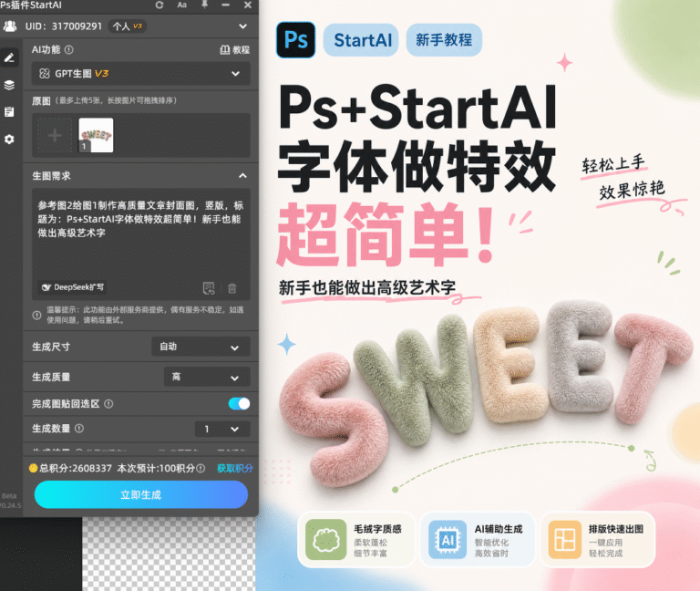This screenshot has width=700, height=591.
Task: Click the Ps logo in poster
Action: point(295,40)
